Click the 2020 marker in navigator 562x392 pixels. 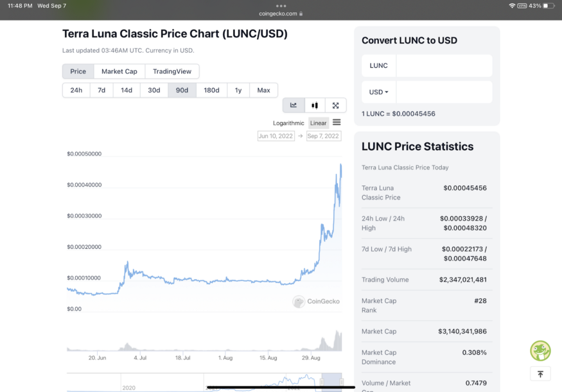coord(128,388)
